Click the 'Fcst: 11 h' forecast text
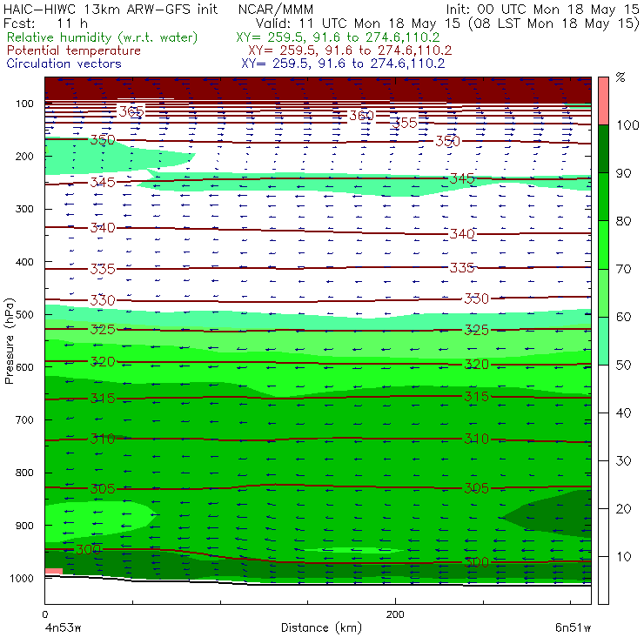 coord(45,23)
